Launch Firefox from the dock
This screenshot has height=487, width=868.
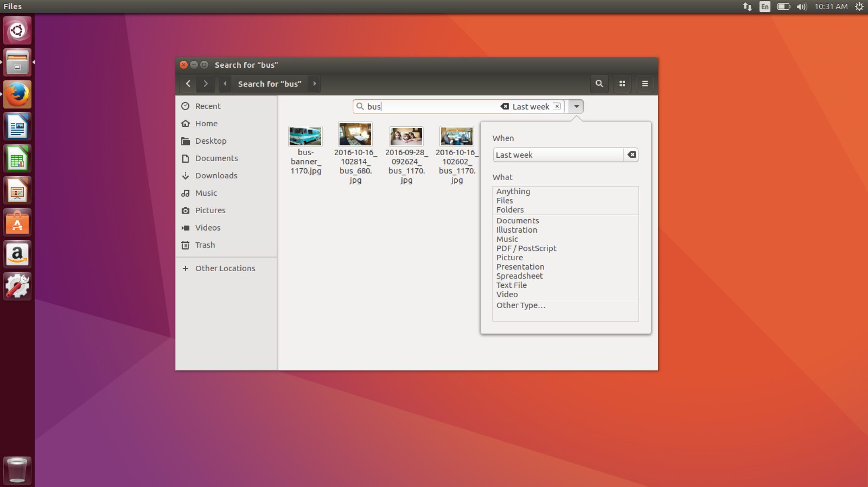pos(17,95)
